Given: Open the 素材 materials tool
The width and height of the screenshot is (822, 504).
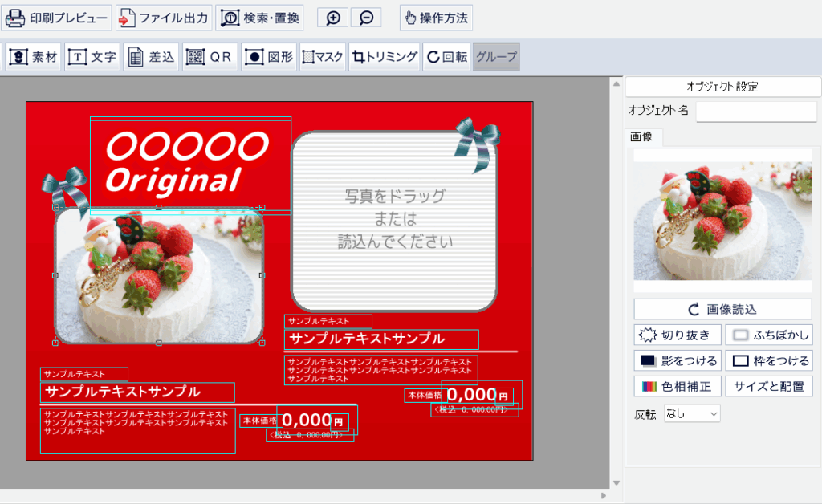Looking at the screenshot, I should click(x=34, y=57).
